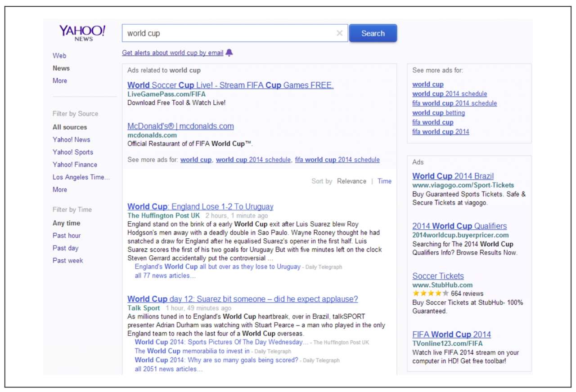Open World Cup: England Lose 1-2 To Uruguay
The image size is (576, 392).
click(200, 207)
